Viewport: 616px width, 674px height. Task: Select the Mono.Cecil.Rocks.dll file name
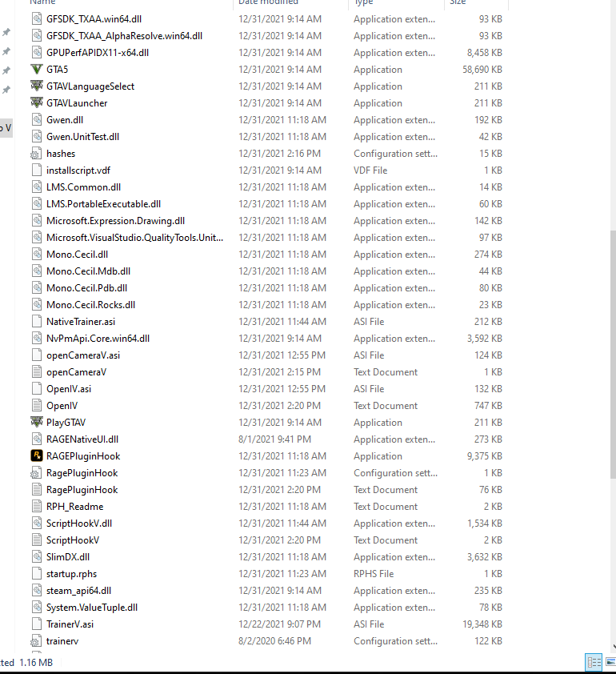[x=90, y=305]
